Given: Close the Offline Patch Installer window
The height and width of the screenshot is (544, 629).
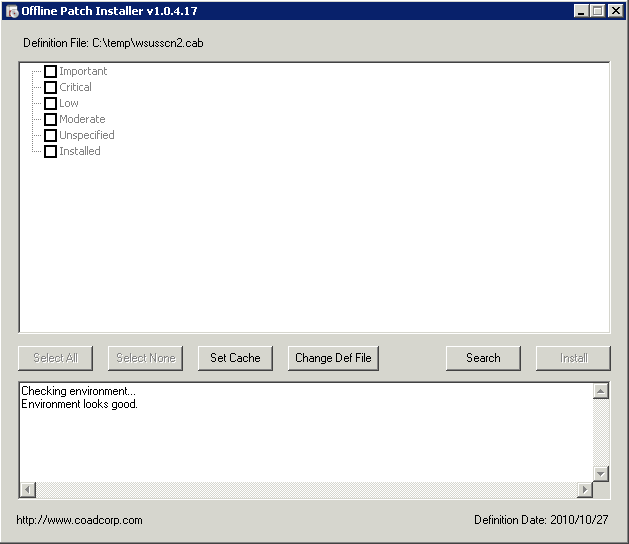Looking at the screenshot, I should pos(615,11).
